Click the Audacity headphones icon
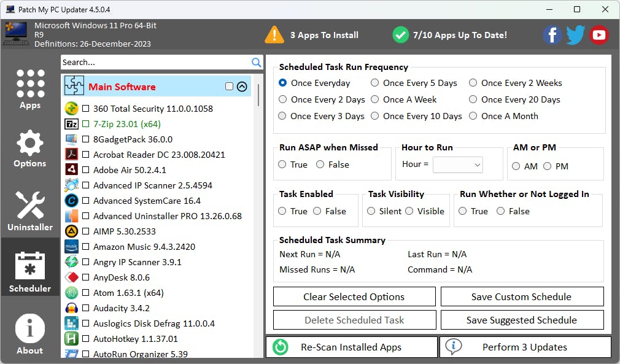 point(71,308)
